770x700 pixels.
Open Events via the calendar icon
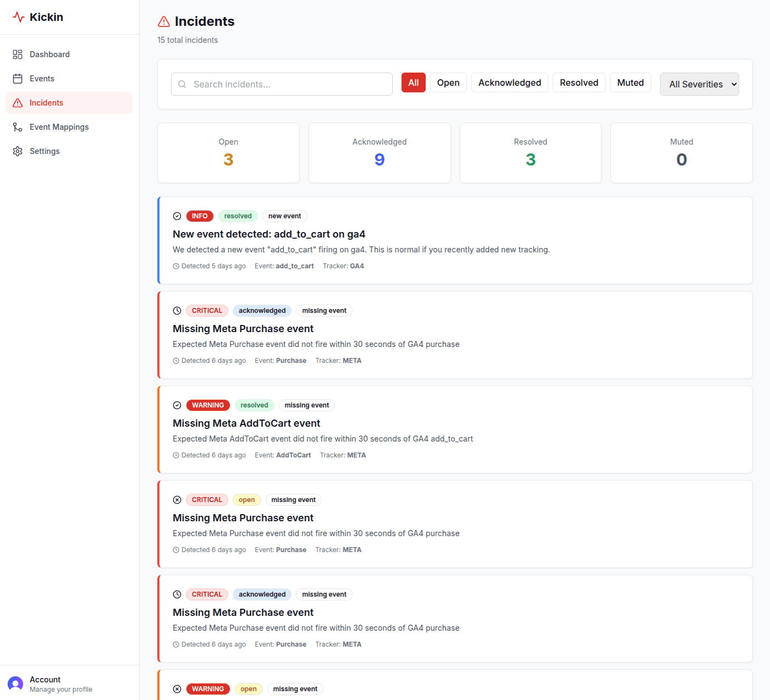click(17, 78)
